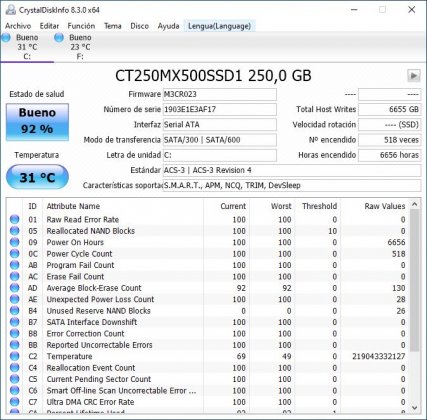Click status orb for Power Cycle Count
This screenshot has height=420, width=427.
tap(15, 253)
